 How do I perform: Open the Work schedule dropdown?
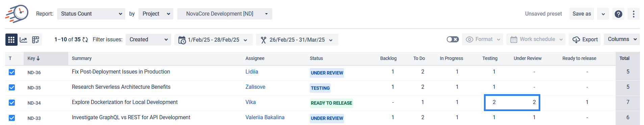click(x=536, y=39)
